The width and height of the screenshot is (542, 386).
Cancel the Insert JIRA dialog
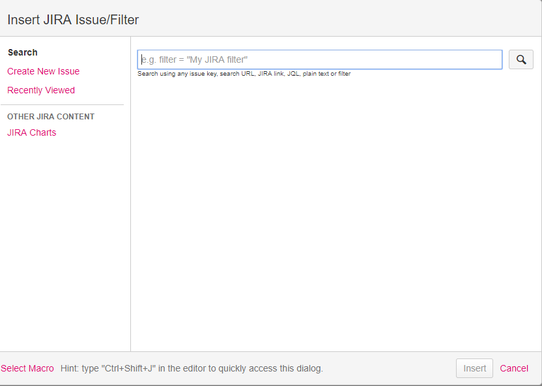click(514, 368)
